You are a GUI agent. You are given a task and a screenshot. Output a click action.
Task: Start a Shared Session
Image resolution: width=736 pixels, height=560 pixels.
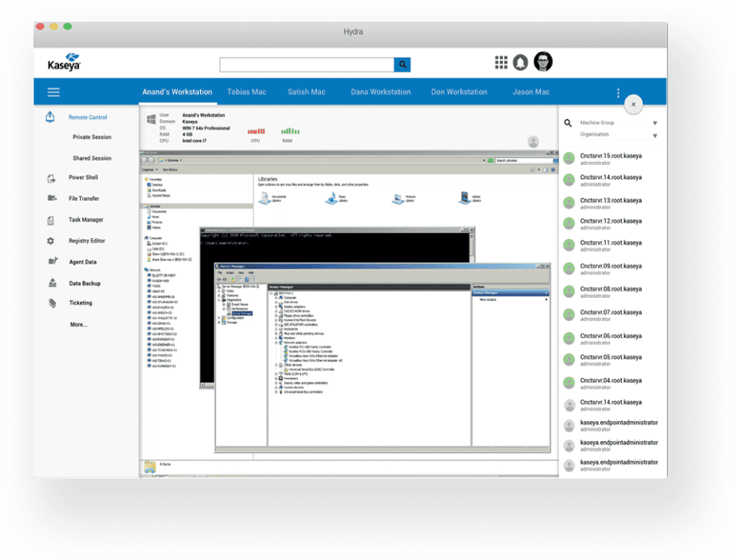coord(92,158)
